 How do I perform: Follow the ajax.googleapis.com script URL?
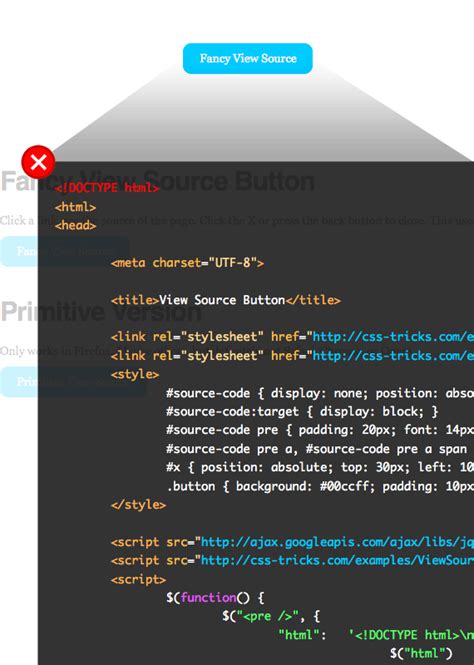coord(337,542)
